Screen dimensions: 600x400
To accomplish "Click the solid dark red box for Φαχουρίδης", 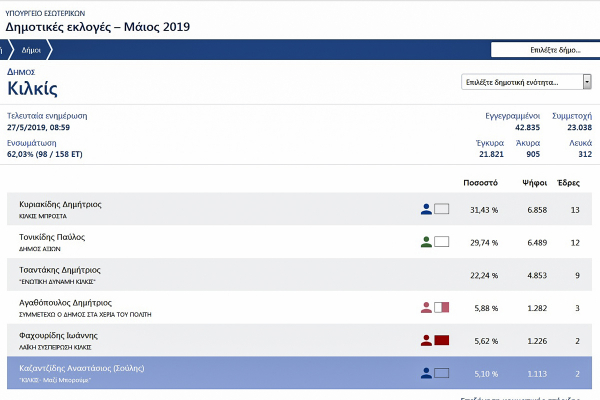I will pos(442,340).
